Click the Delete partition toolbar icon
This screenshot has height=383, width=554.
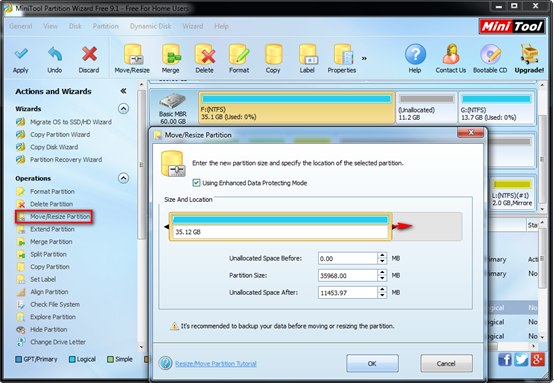(x=205, y=54)
